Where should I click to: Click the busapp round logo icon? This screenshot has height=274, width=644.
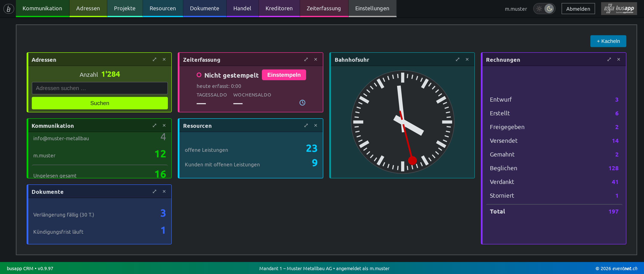click(x=9, y=9)
